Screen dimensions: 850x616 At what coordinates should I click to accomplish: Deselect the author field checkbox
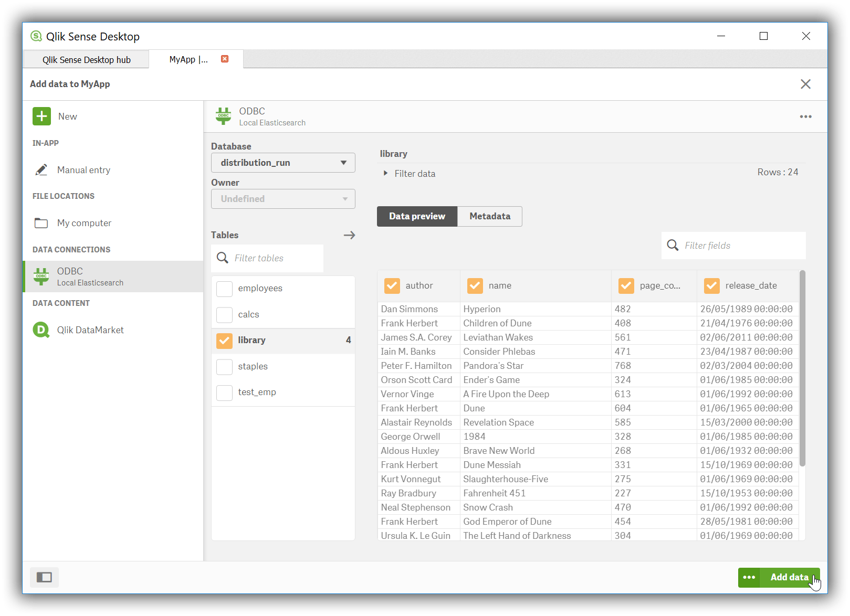click(x=392, y=285)
